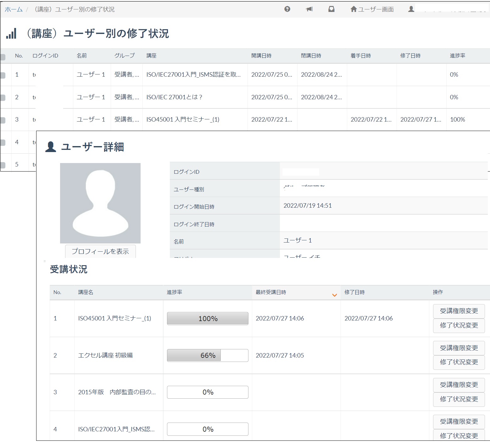Click the person icon beside ユーザー詳細

click(x=51, y=147)
